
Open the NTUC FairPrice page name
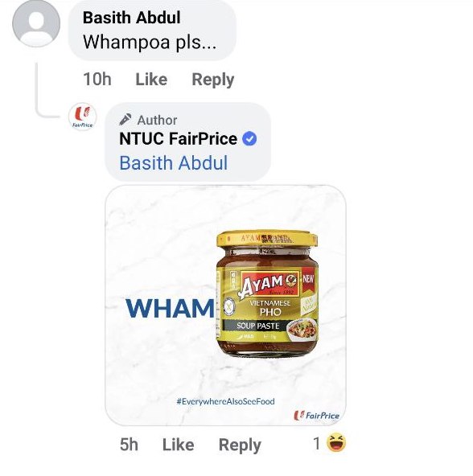click(179, 139)
